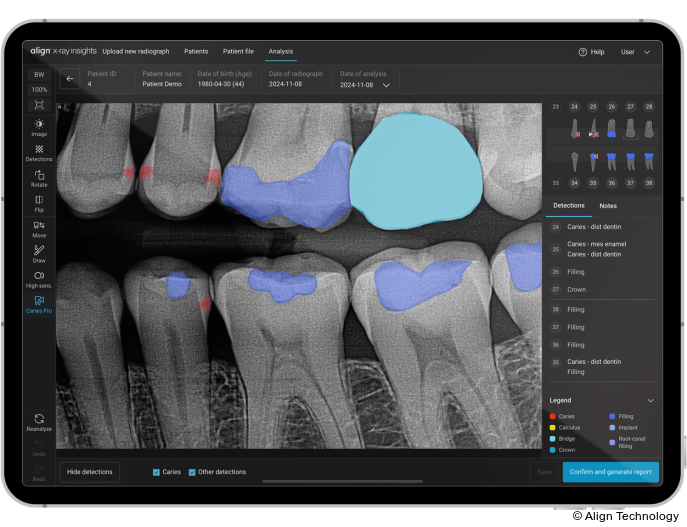Click the back arrow button
This screenshot has width=687, height=527.
click(x=70, y=79)
